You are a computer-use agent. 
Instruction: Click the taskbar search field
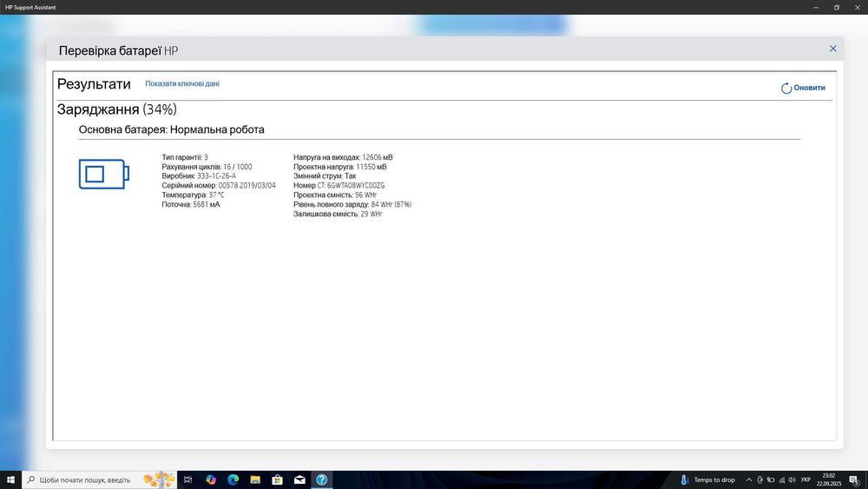100,479
